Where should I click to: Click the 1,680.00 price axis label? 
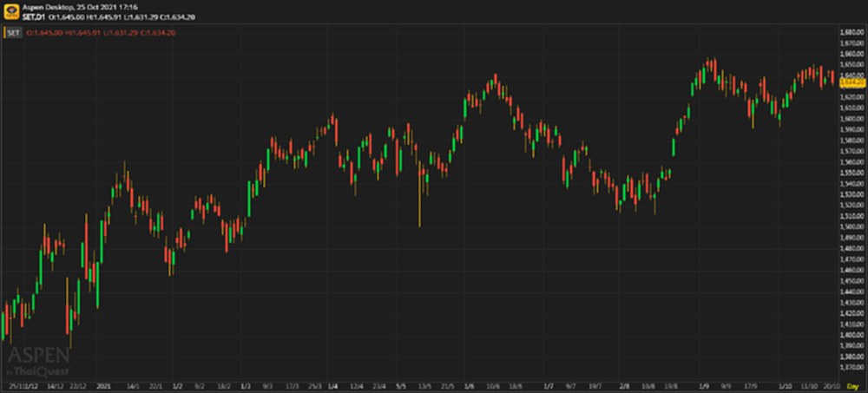[852, 32]
